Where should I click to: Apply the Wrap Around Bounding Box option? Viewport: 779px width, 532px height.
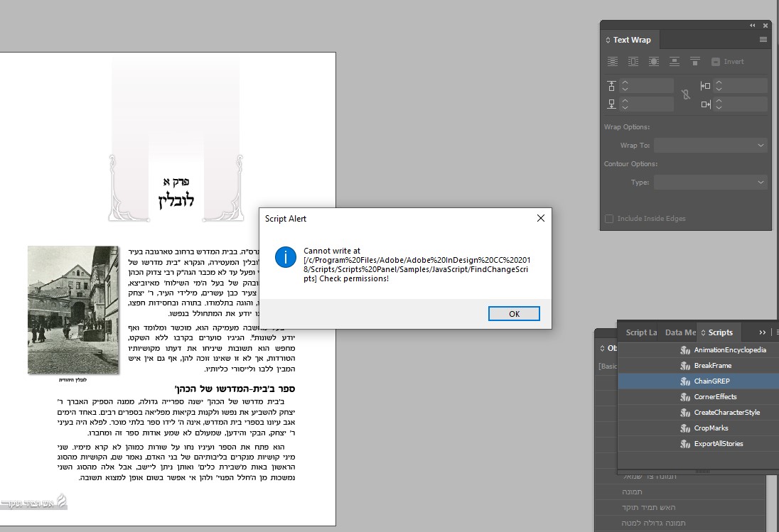pos(633,61)
